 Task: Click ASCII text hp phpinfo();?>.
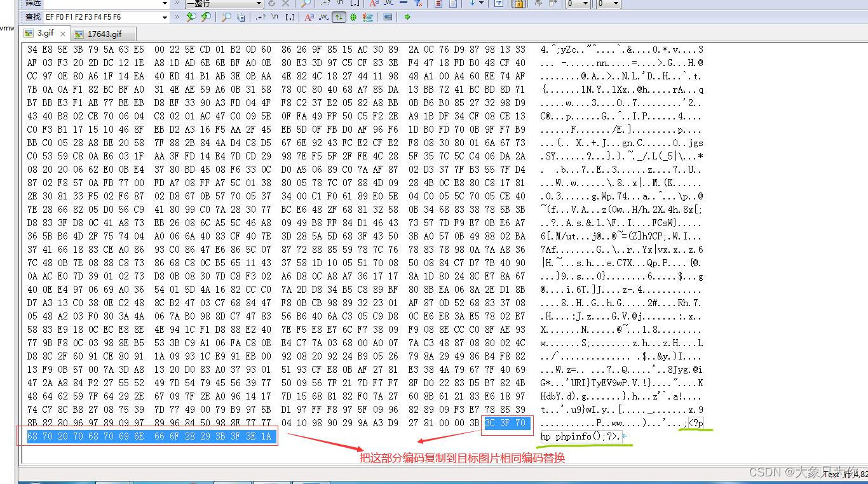pos(581,436)
